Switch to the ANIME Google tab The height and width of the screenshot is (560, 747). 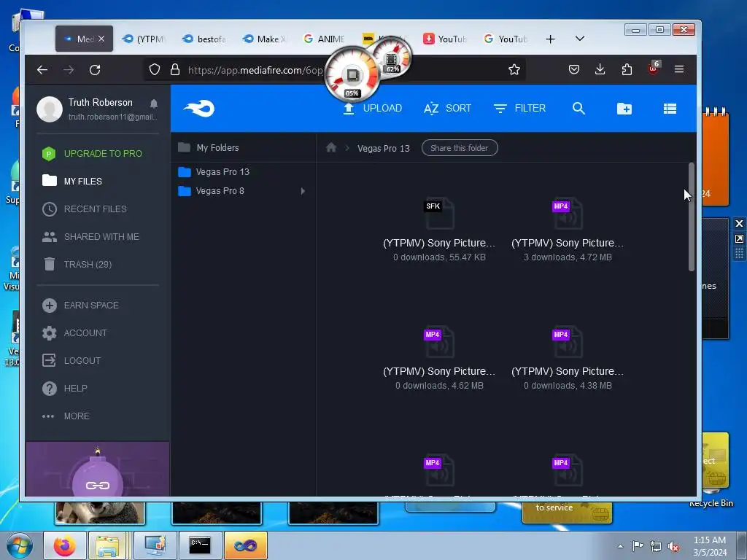(x=325, y=39)
